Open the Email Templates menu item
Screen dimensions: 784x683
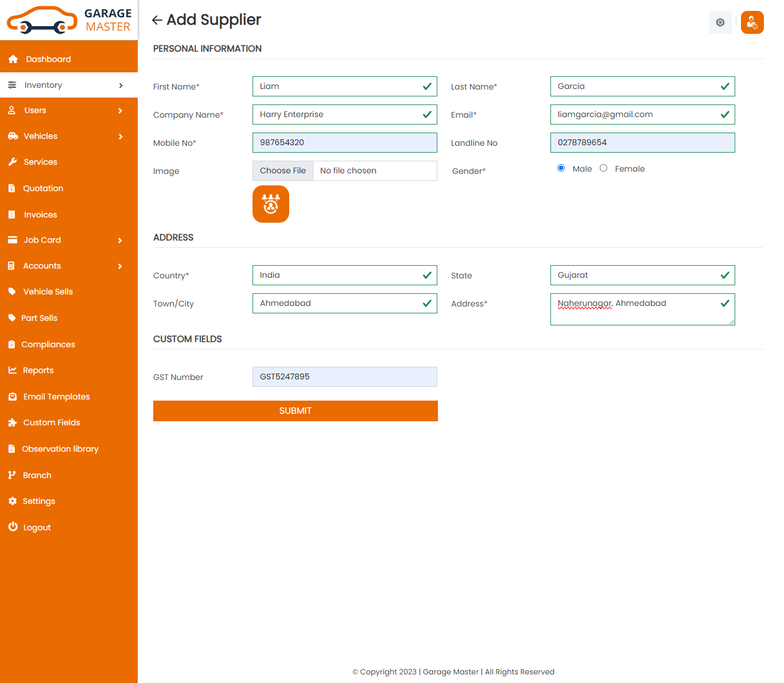(x=56, y=397)
